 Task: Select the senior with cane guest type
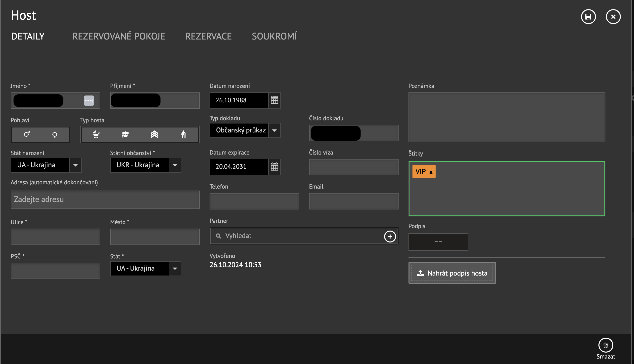tap(183, 135)
